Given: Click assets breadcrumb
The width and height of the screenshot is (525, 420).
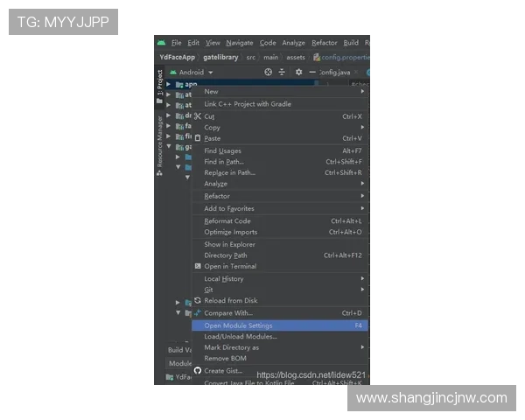Looking at the screenshot, I should [x=296, y=57].
